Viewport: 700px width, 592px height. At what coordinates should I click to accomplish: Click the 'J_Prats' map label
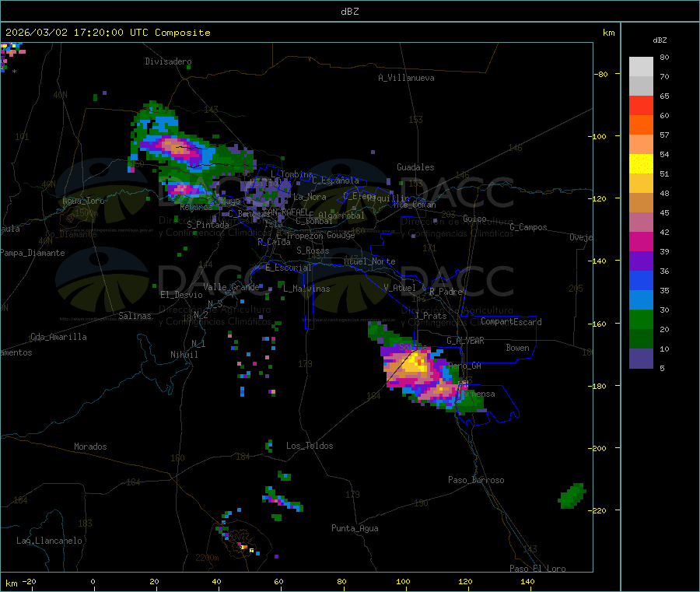point(430,316)
